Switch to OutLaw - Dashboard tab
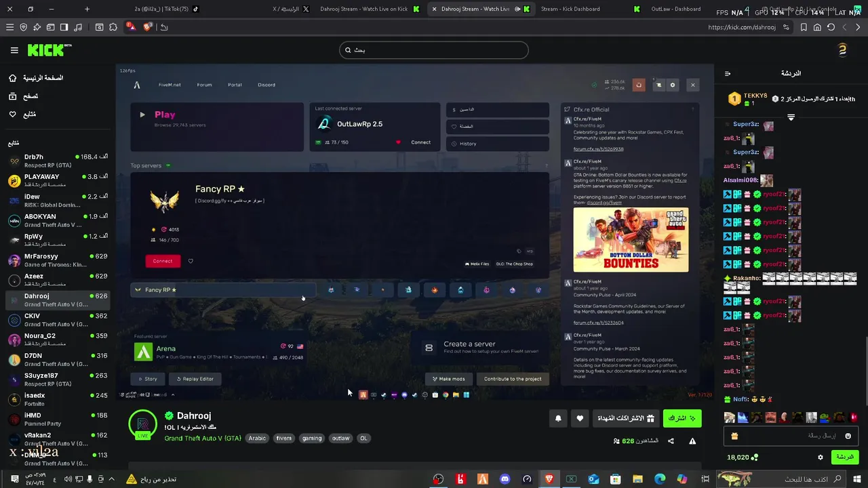 pyautogui.click(x=675, y=9)
